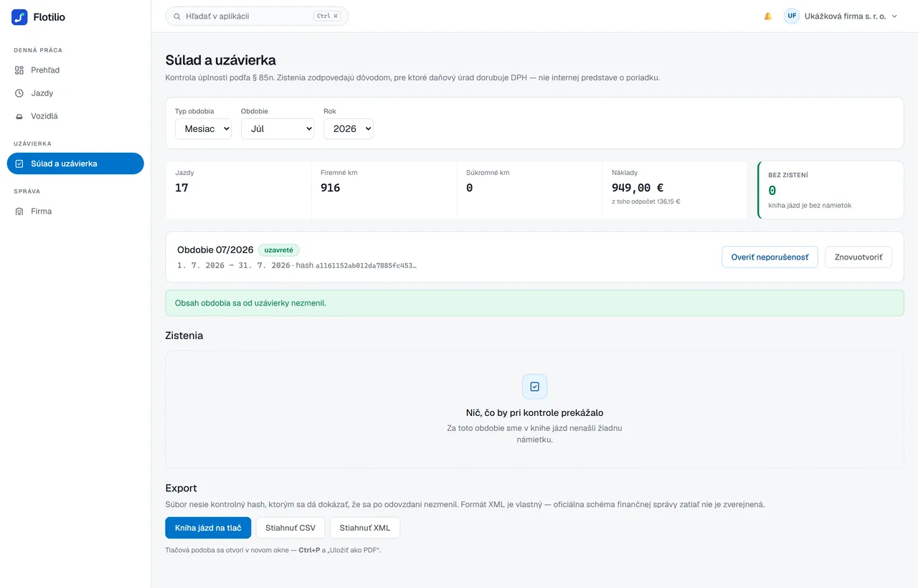Download the CSV export
Image resolution: width=918 pixels, height=588 pixels.
(290, 528)
